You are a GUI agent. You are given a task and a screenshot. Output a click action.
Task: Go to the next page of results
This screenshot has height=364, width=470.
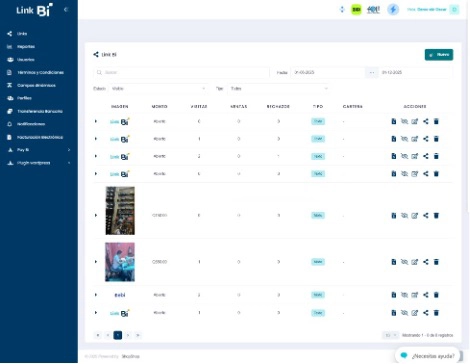[128, 335]
